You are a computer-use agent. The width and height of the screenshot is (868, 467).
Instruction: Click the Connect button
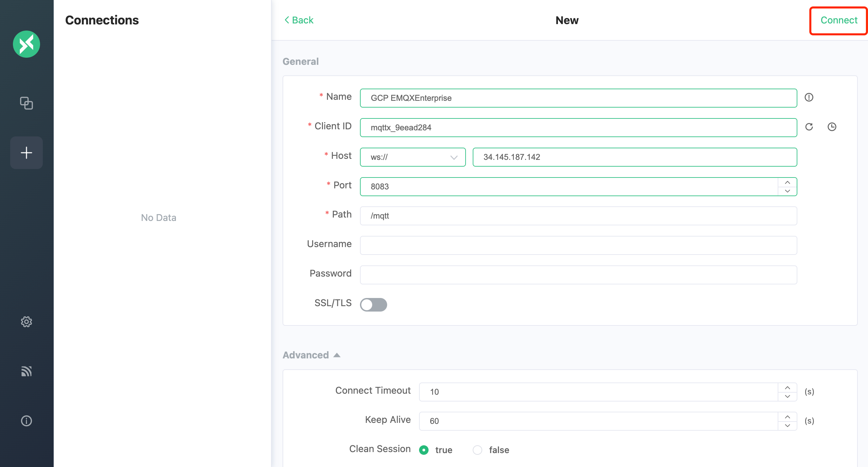[838, 20]
